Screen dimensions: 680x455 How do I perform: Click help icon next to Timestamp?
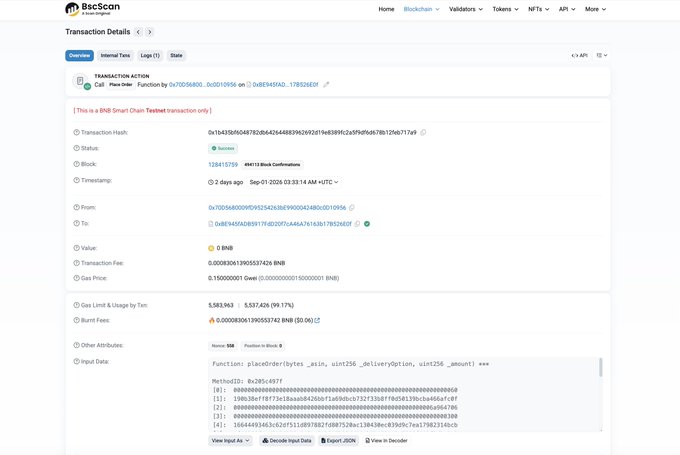(x=76, y=180)
